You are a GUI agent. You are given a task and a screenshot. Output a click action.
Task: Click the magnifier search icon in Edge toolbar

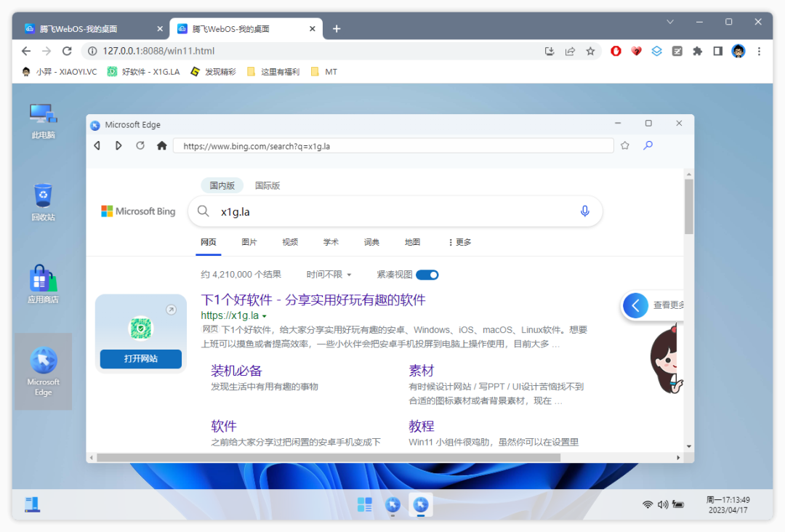coord(648,145)
